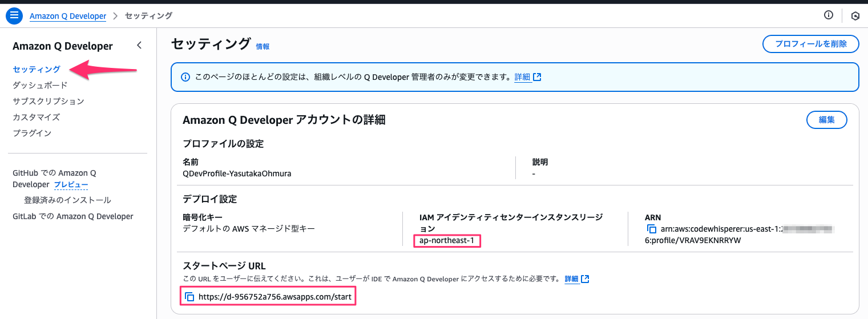Open 登録済みのインストール sub-item
This screenshot has height=319, width=868.
67,200
